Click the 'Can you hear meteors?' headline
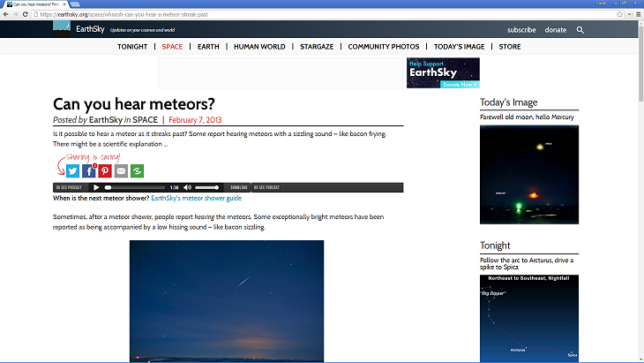The image size is (644, 363). pyautogui.click(x=134, y=104)
